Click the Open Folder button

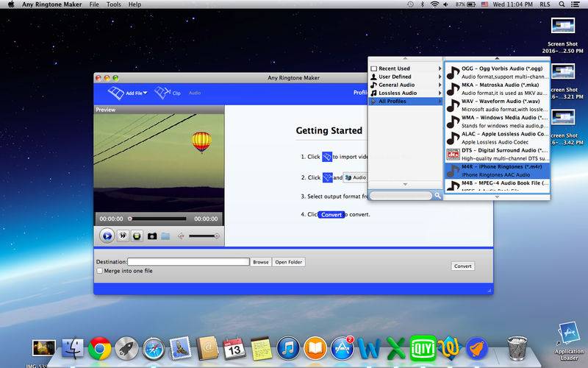tap(288, 262)
